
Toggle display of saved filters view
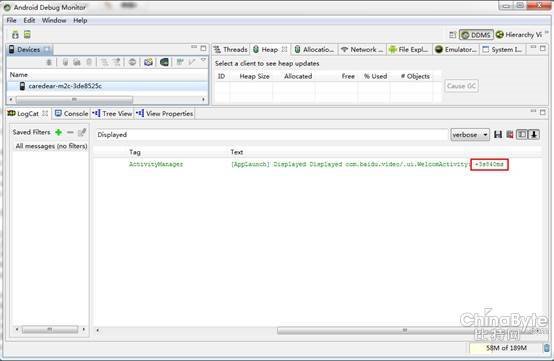521,135
